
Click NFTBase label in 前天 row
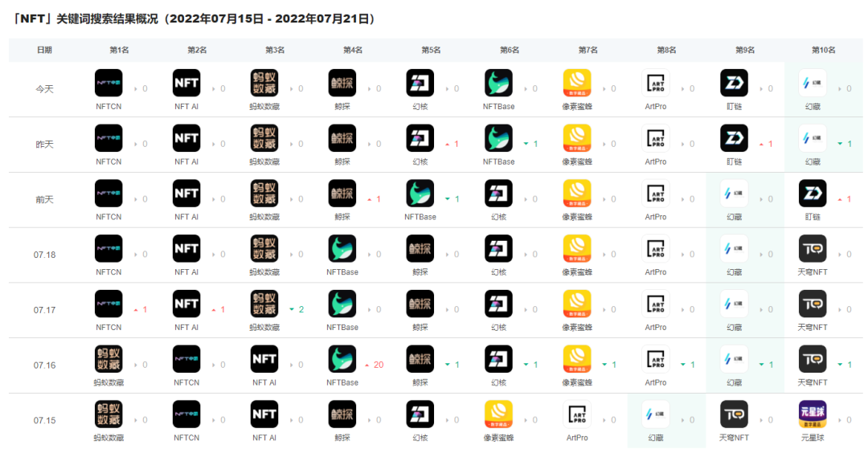[x=420, y=217]
